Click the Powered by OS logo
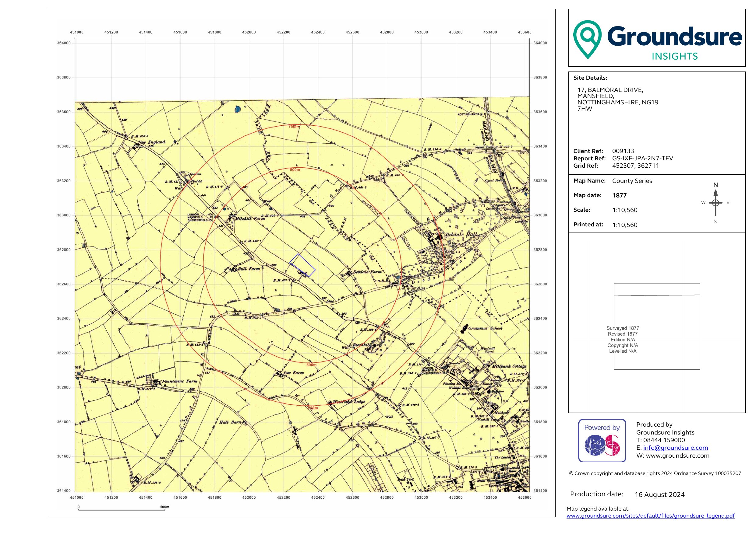This screenshot has height=534, width=756. (x=602, y=440)
